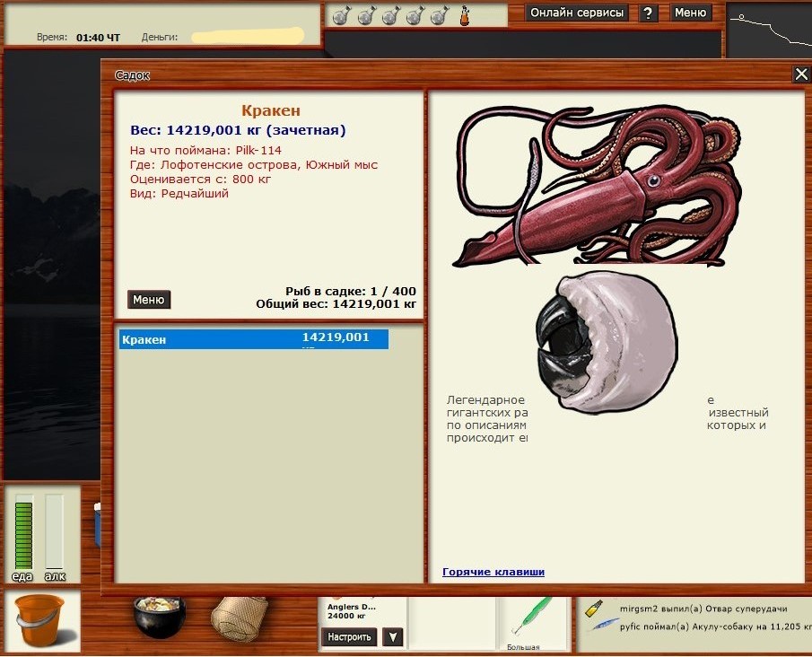Screen dimensions: 812x657
Task: Open the Меню in top bar
Action: pos(690,13)
